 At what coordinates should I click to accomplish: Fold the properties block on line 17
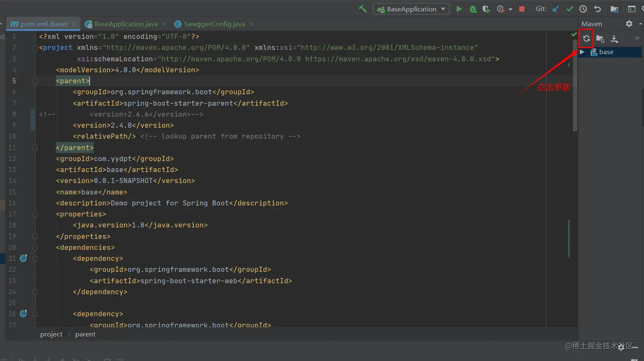(35, 214)
